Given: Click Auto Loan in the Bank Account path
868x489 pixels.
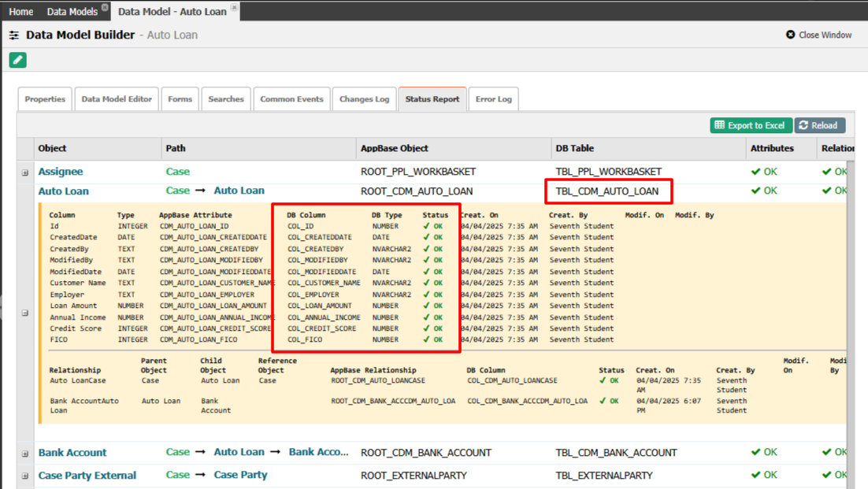Looking at the screenshot, I should [239, 452].
